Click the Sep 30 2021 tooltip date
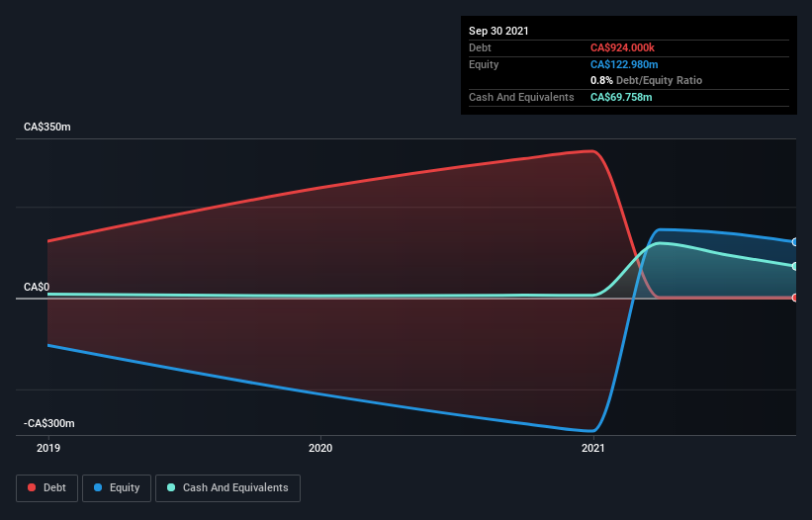The image size is (812, 520). coord(498,31)
